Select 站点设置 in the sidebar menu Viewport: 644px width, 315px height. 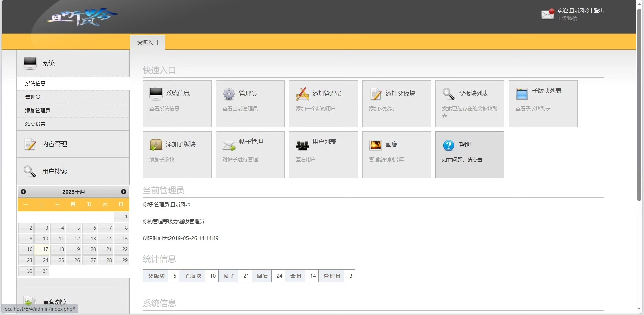pos(35,124)
